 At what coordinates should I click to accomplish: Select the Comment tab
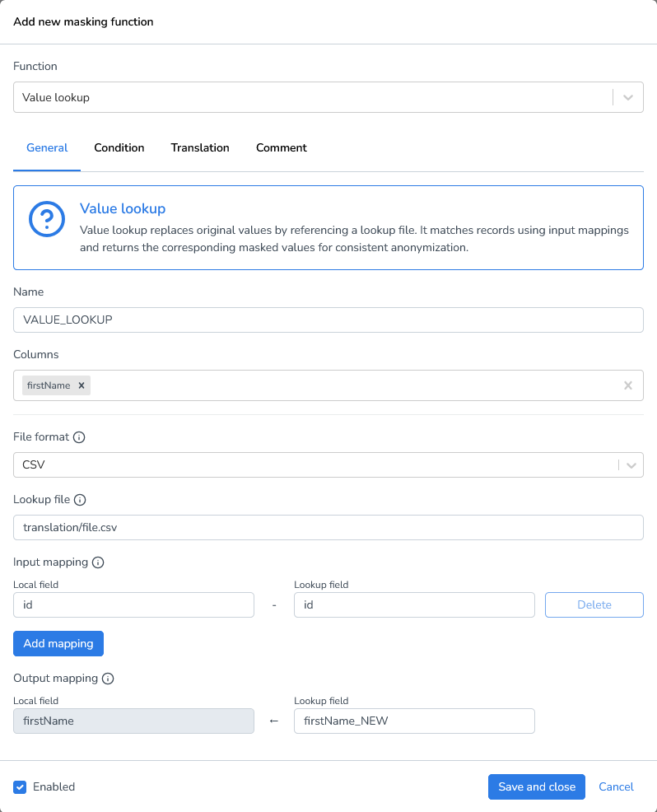(281, 147)
